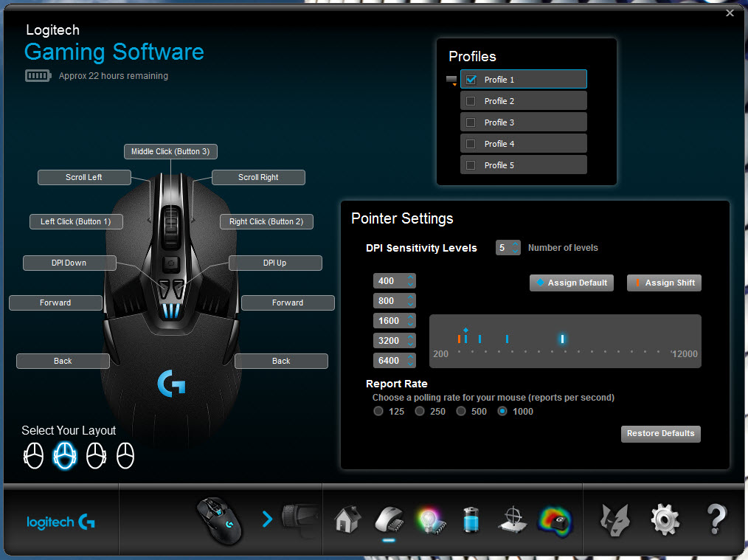This screenshot has height=560, width=748.
Task: Choose the third mouse layout icon
Action: (x=96, y=455)
